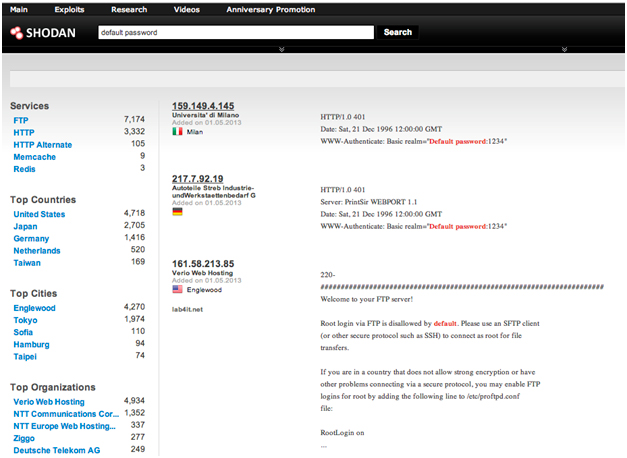This screenshot has height=458, width=627.
Task: Filter results by Tokyo city
Action: pos(25,320)
